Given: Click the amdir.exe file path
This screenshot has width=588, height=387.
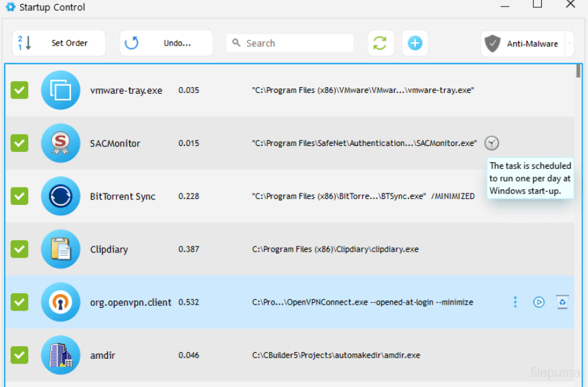Looking at the screenshot, I should 336,355.
